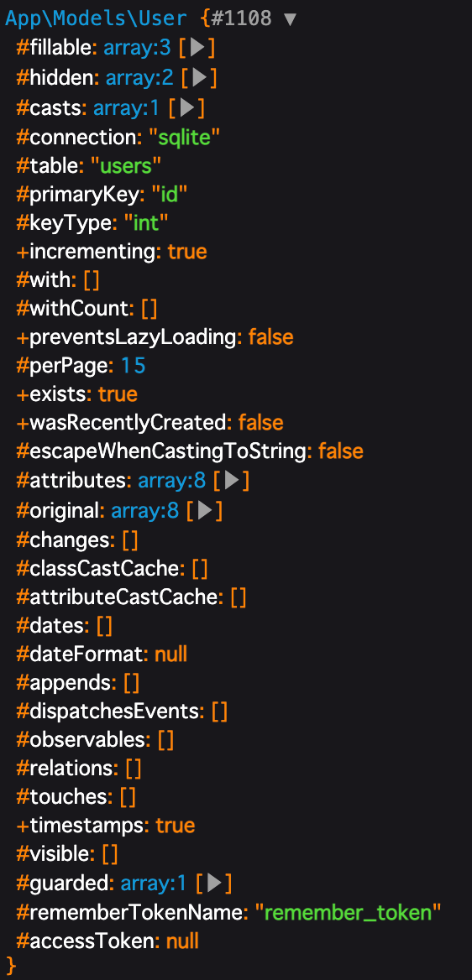The height and width of the screenshot is (980, 472).
Task: Click the +preventsLazyLoading false value
Action: pos(270,337)
